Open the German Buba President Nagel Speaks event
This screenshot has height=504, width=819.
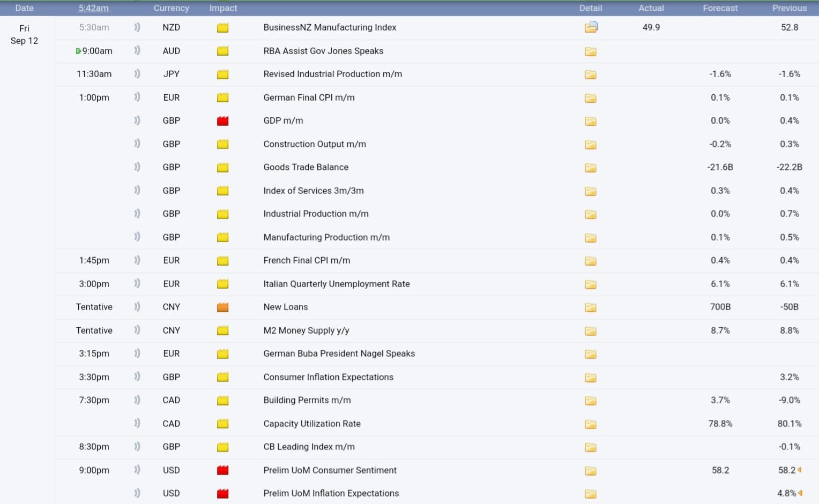click(x=339, y=353)
